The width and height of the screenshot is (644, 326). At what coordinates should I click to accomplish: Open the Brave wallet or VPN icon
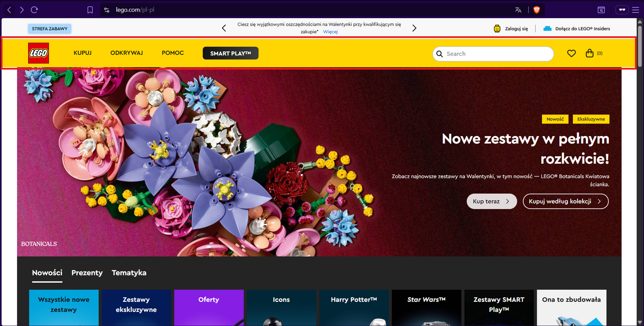point(622,10)
